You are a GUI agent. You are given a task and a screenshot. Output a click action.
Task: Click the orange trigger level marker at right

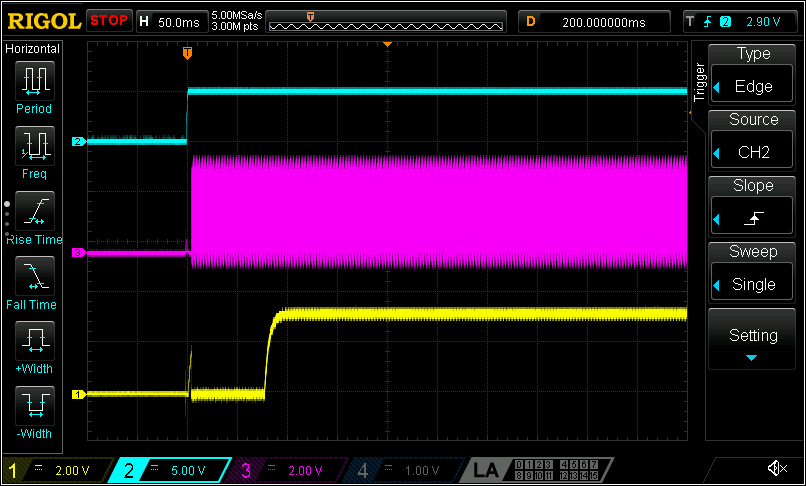690,112
